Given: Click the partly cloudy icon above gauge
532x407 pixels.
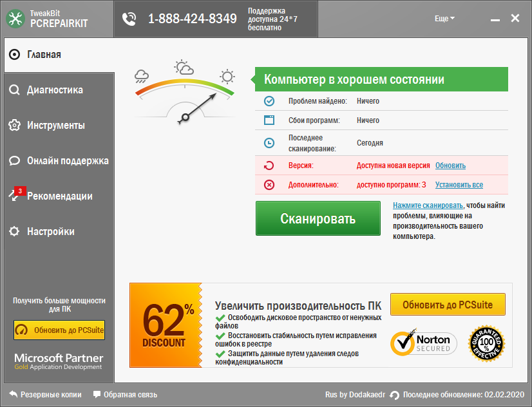Looking at the screenshot, I should (x=184, y=67).
